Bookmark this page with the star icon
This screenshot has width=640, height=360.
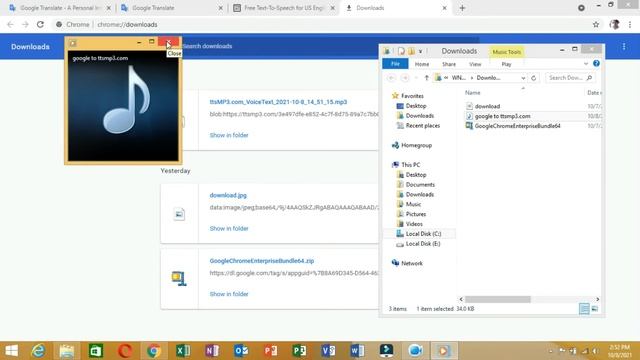[596, 24]
